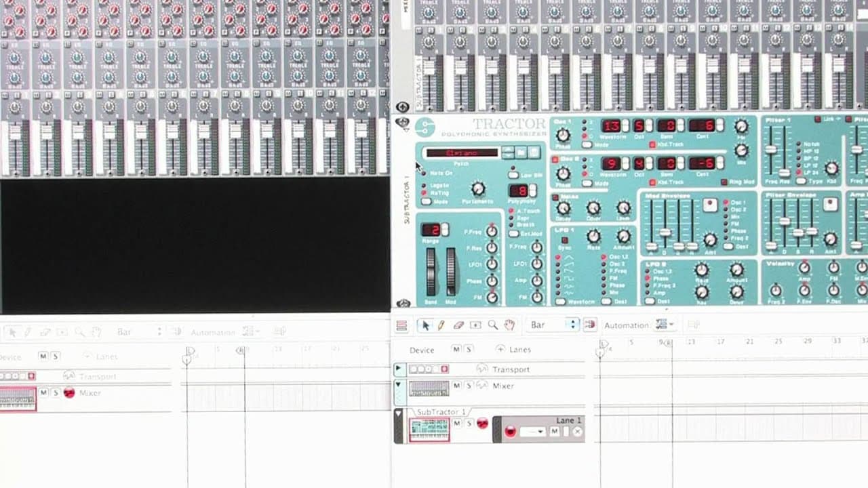Click the Legato/Retrig Mode button

click(x=425, y=202)
